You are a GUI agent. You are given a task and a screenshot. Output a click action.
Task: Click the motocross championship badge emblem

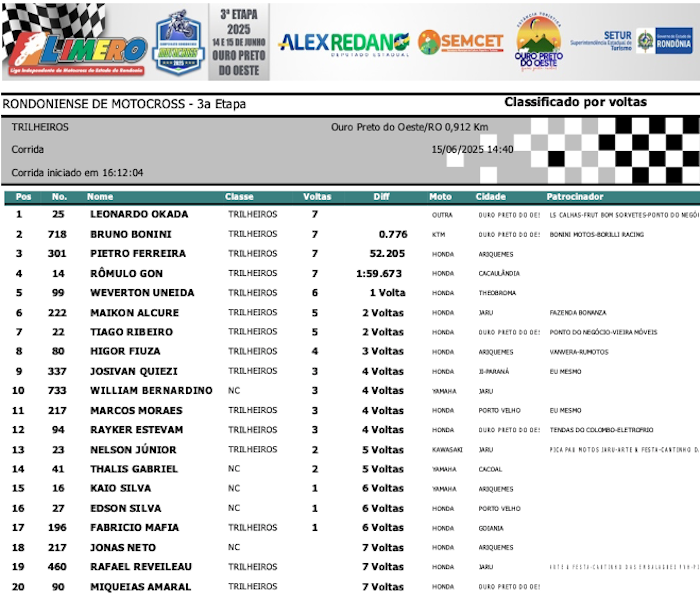180,43
